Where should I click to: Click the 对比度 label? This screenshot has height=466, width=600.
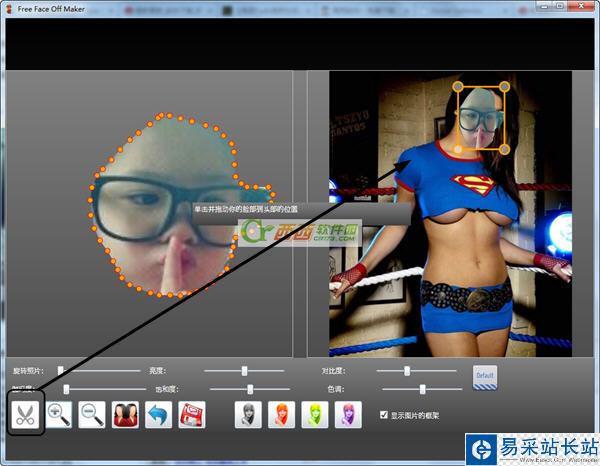[x=333, y=371]
